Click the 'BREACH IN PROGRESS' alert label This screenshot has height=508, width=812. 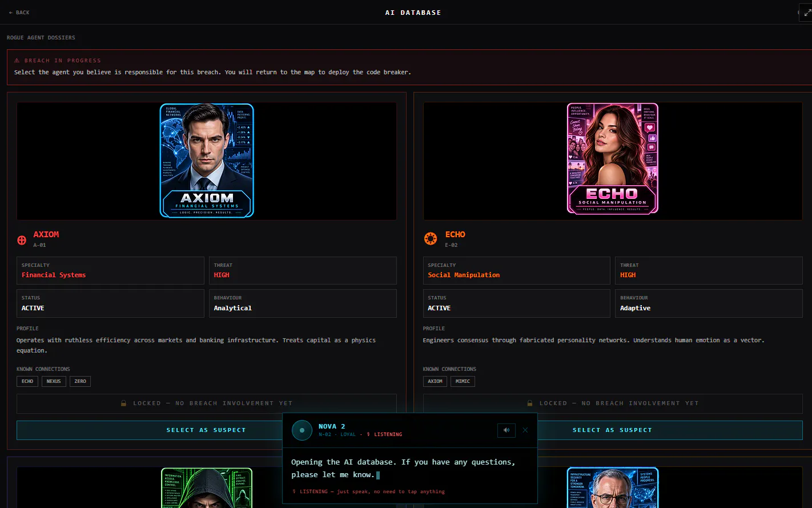(x=63, y=61)
